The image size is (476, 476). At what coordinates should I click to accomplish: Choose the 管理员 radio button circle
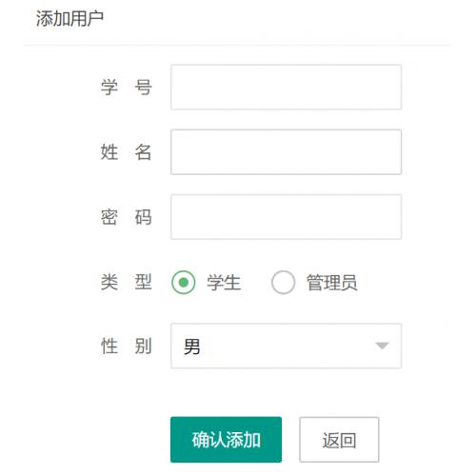[x=283, y=282]
